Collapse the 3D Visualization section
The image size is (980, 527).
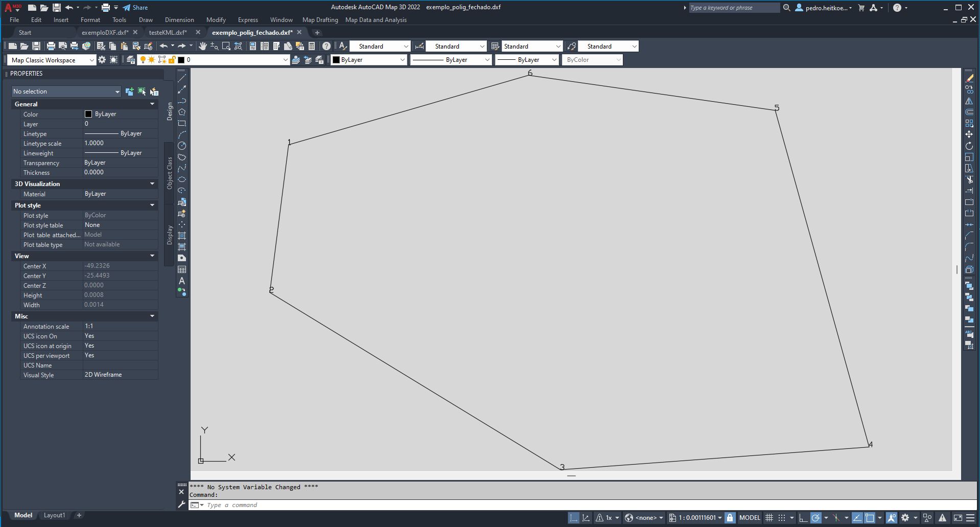click(x=152, y=184)
